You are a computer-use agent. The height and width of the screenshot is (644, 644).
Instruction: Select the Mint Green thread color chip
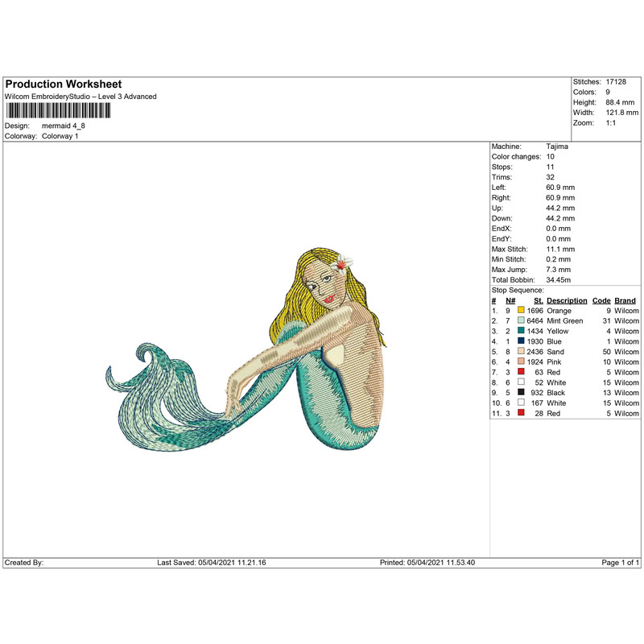[521, 320]
